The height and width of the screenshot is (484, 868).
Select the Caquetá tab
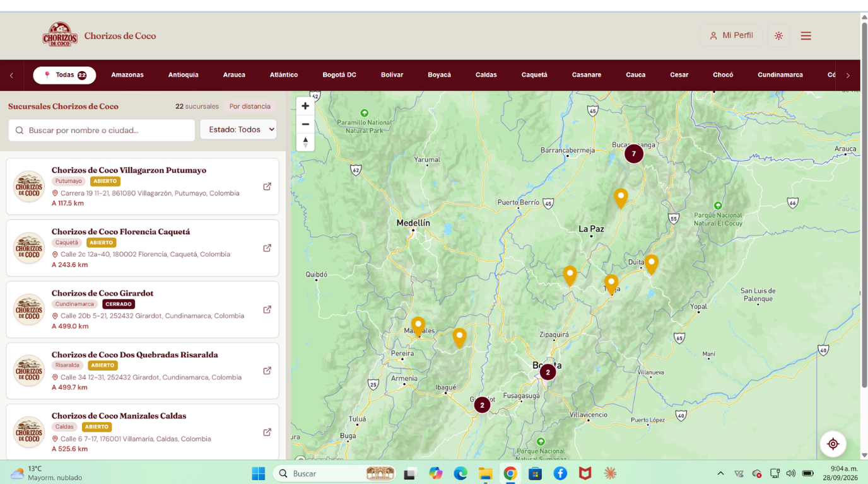coord(534,75)
